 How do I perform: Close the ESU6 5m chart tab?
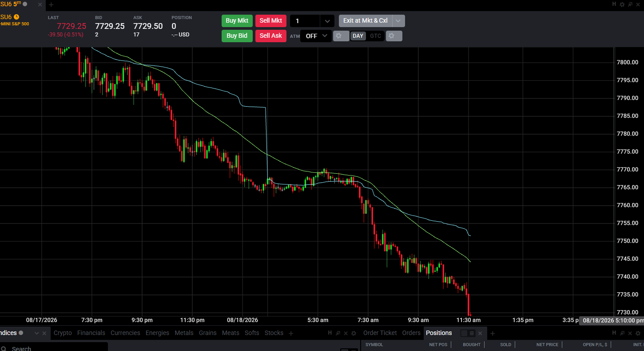coord(40,4)
